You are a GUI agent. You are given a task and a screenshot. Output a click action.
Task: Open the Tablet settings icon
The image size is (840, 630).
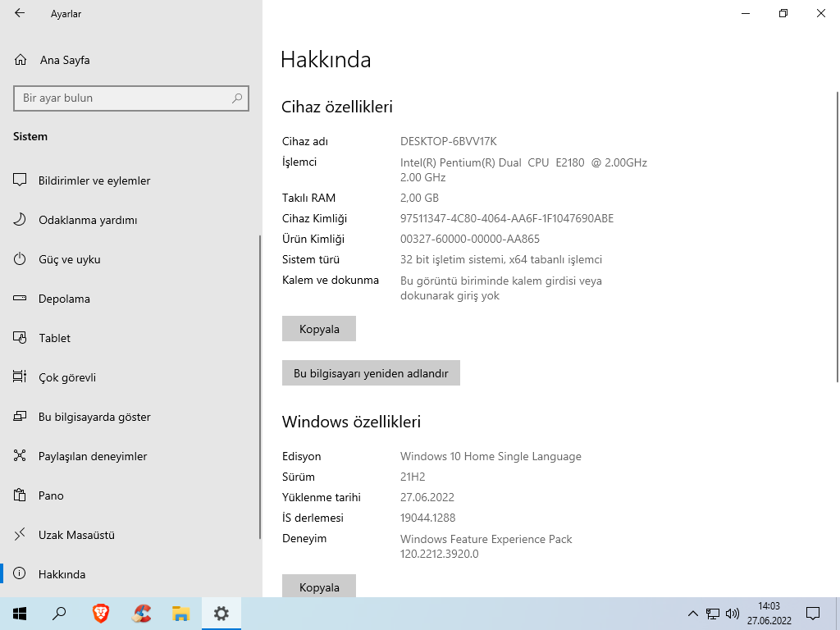tap(20, 338)
